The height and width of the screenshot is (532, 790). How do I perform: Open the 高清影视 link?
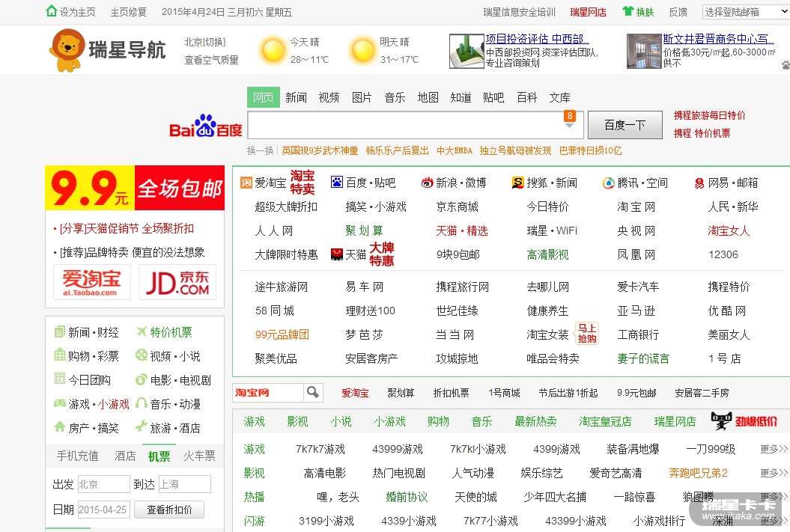point(547,254)
